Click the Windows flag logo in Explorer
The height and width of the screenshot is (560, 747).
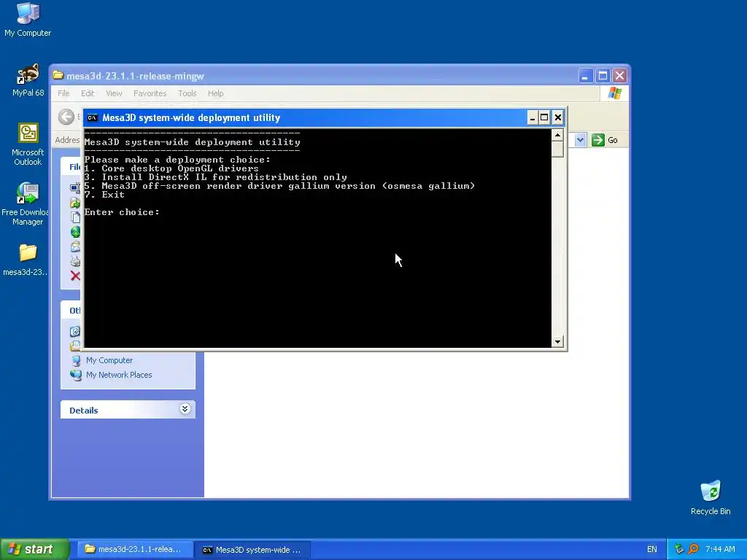click(x=614, y=93)
